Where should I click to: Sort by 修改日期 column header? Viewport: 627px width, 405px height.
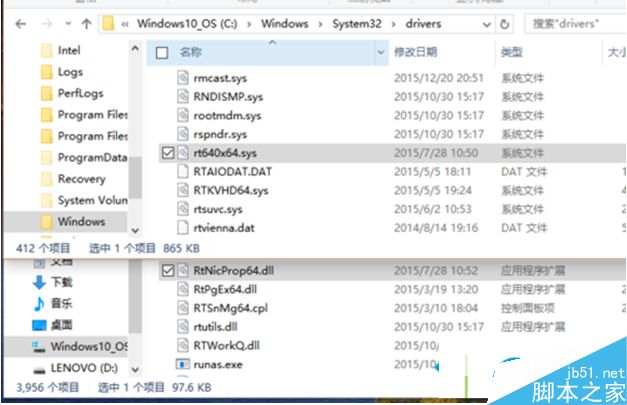click(x=415, y=52)
